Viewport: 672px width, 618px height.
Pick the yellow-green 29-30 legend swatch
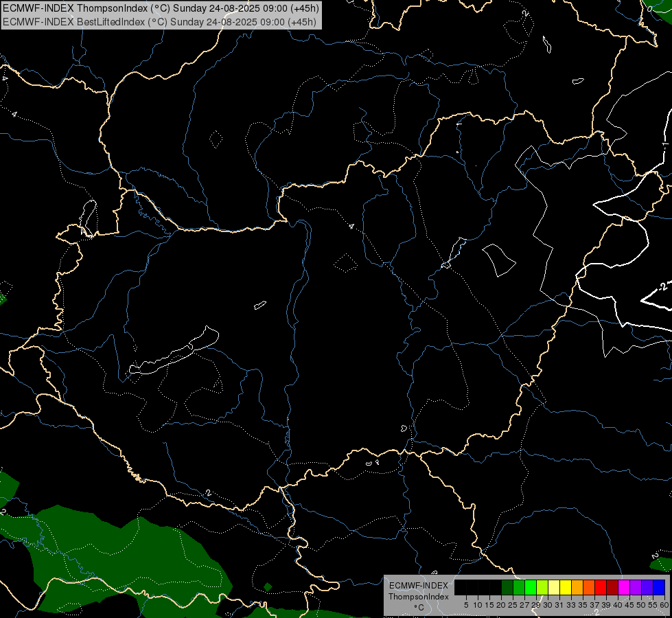pos(542,587)
